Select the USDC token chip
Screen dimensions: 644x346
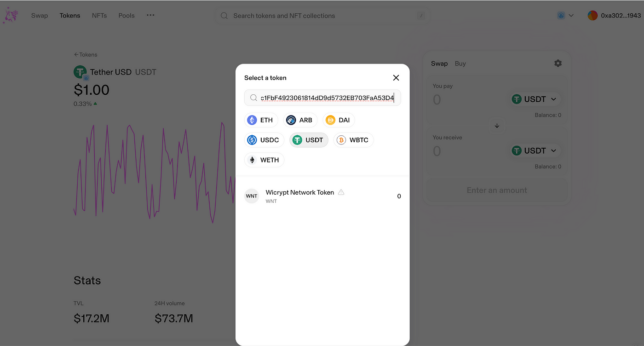pyautogui.click(x=264, y=140)
